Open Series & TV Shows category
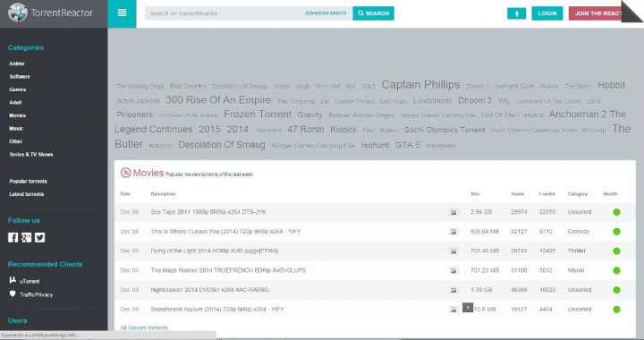The image size is (644, 340). click(x=31, y=155)
